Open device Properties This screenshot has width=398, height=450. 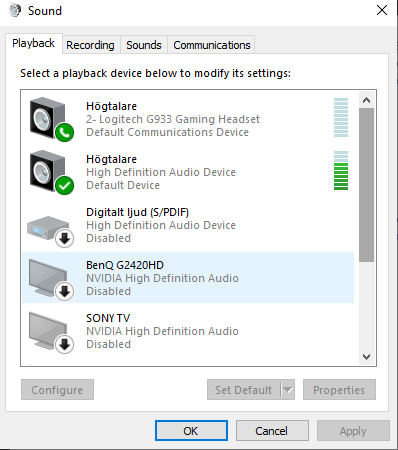click(339, 390)
